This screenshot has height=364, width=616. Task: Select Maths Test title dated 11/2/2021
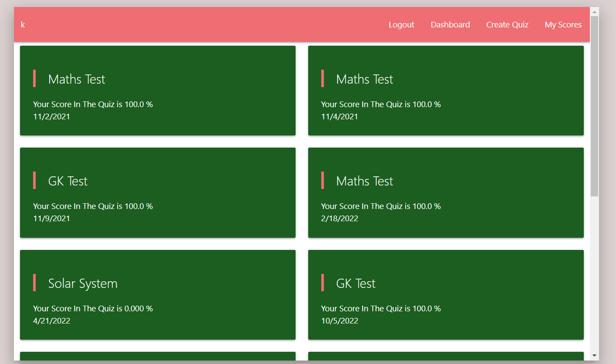pyautogui.click(x=77, y=79)
